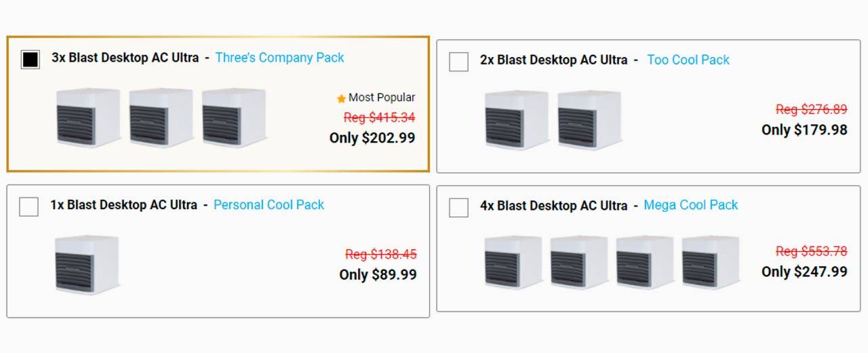Follow the Mega Cool Pack link

pyautogui.click(x=690, y=204)
